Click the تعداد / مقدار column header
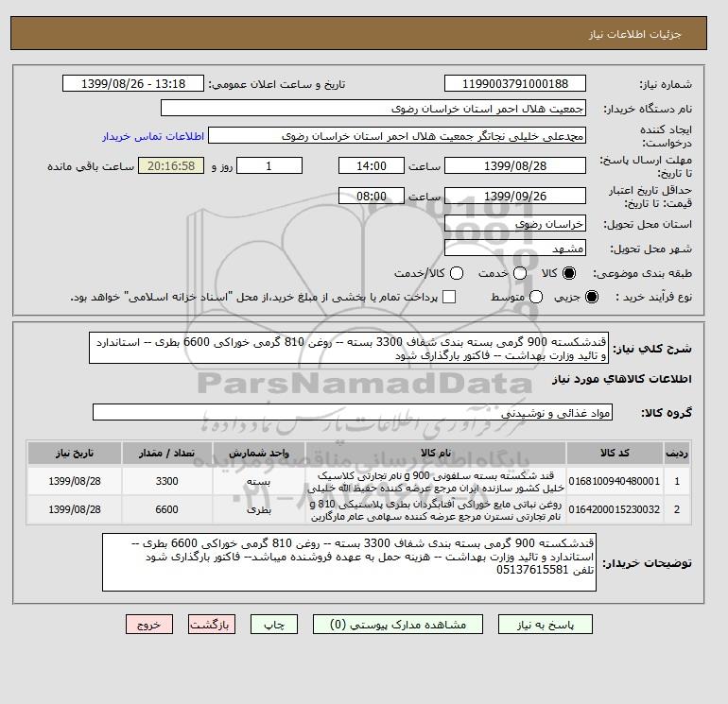Screen dimensions: 728x704 [x=167, y=453]
